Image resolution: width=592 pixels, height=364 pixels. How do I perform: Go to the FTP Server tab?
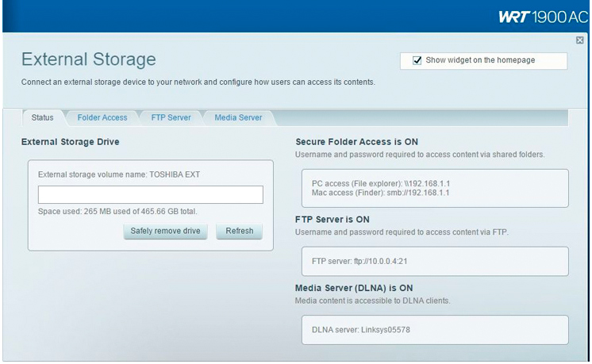tap(171, 117)
